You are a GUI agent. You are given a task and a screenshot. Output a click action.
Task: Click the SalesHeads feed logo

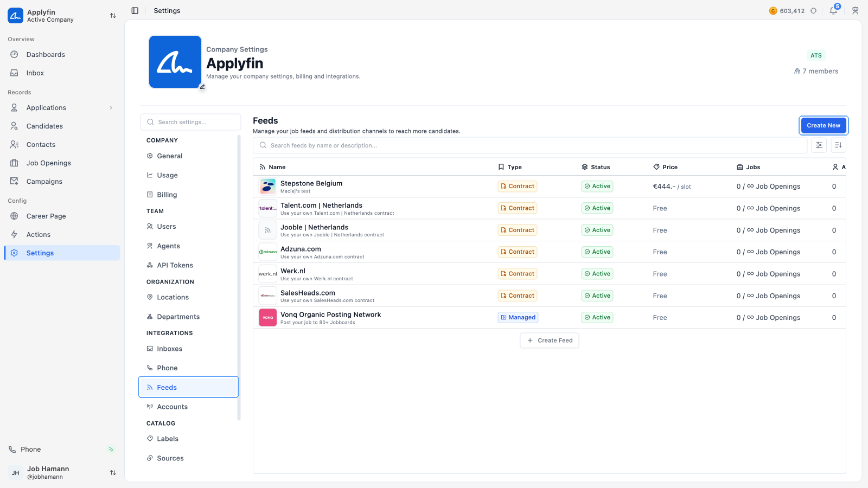coord(268,296)
